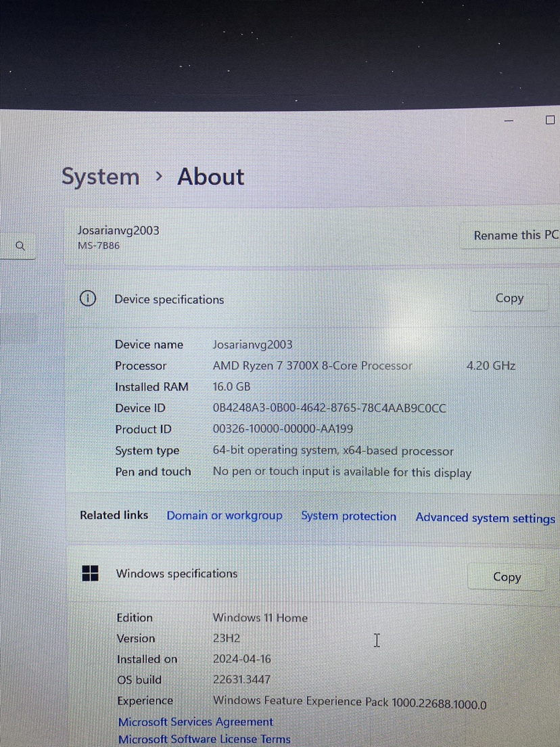Collapse the Device specifications section header

[312, 299]
